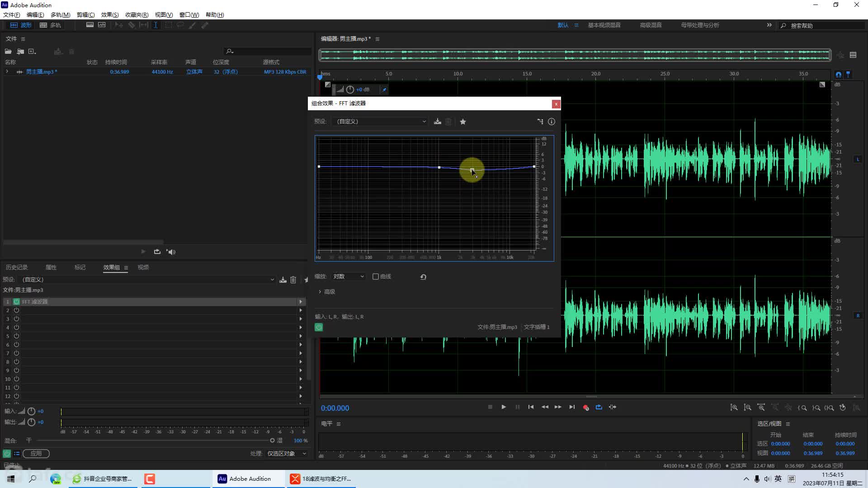The width and height of the screenshot is (868, 488).
Task: Adjust effects rack output gain knob
Action: click(31, 422)
